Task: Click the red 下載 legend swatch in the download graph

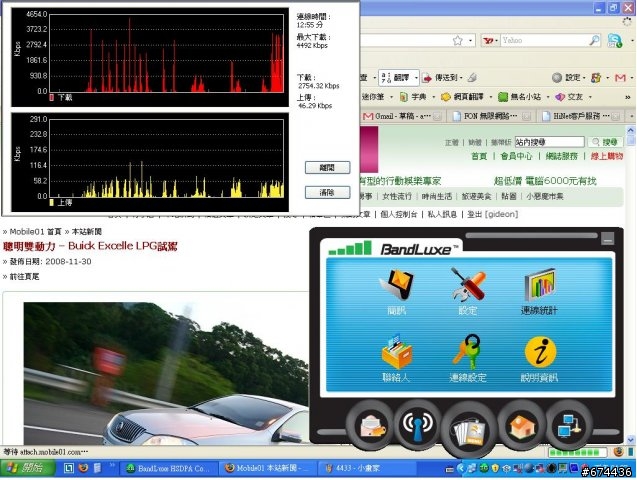Action: 52,97
